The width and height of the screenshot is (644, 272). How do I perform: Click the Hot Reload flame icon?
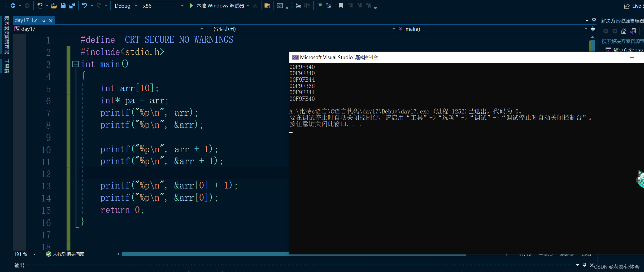pyautogui.click(x=255, y=6)
